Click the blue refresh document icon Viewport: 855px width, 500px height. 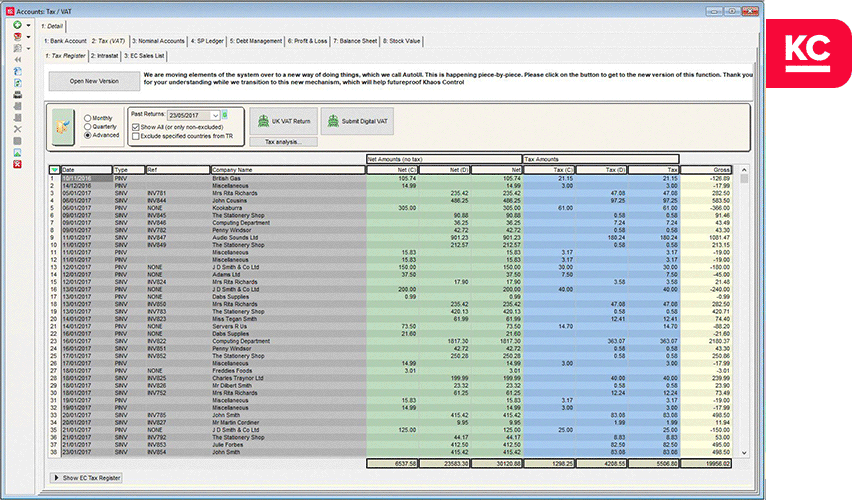coord(17,71)
